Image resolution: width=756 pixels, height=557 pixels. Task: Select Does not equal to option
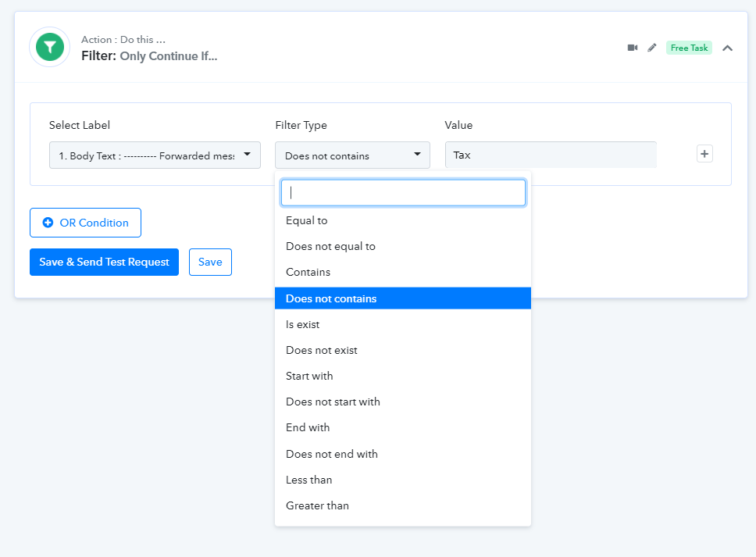pyautogui.click(x=402, y=246)
